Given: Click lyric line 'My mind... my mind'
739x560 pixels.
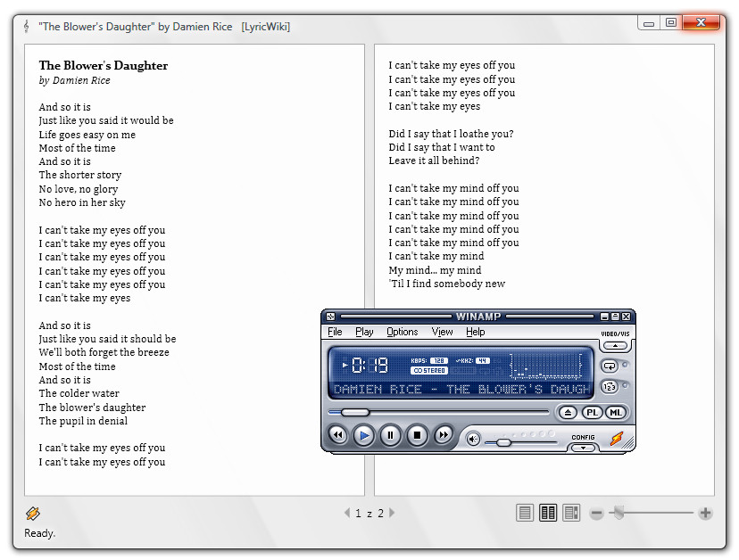Looking at the screenshot, I should (435, 270).
